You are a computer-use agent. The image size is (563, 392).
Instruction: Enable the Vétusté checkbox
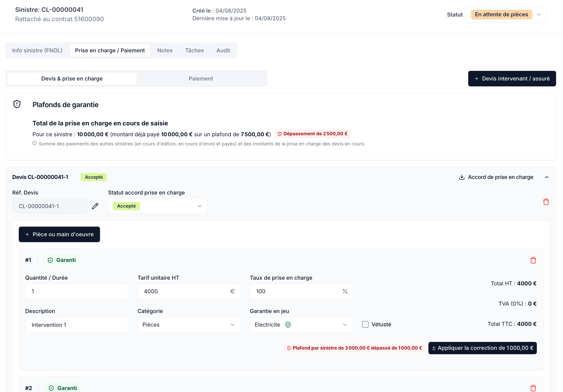click(365, 324)
